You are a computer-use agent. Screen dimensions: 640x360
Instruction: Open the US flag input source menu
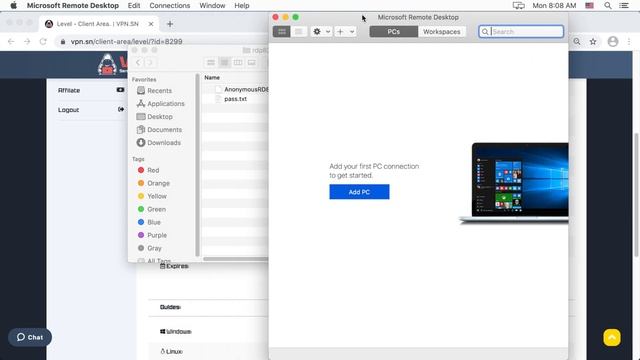coord(589,5)
